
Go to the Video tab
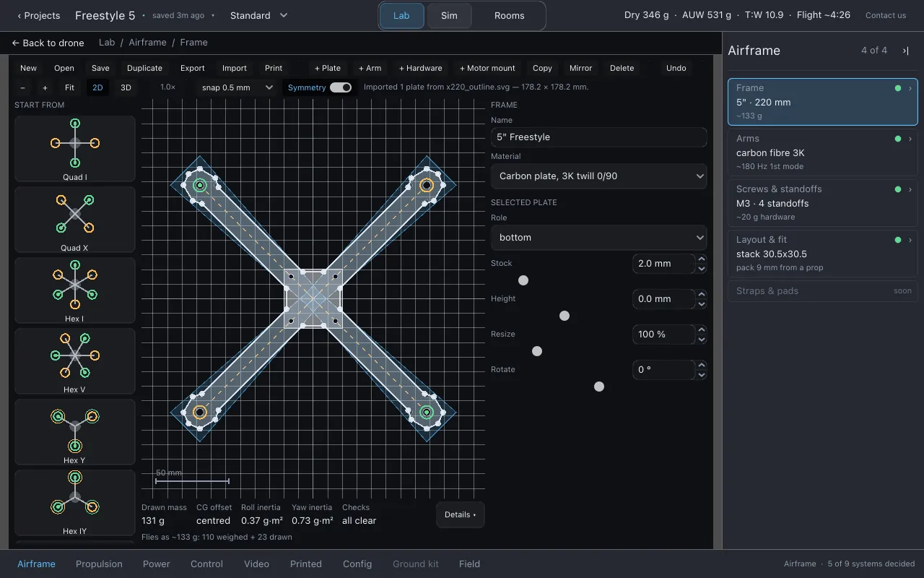(256, 564)
